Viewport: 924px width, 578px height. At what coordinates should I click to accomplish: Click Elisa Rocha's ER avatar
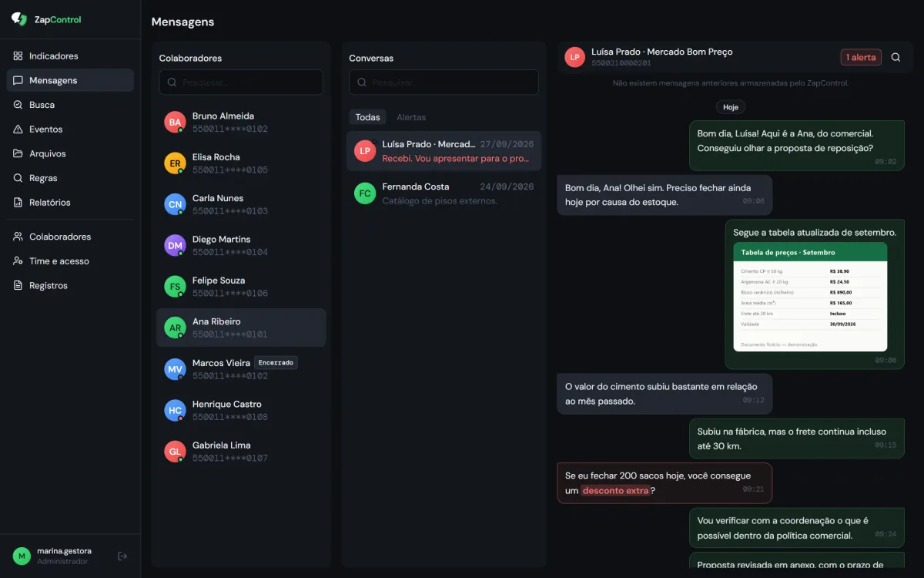coord(176,163)
